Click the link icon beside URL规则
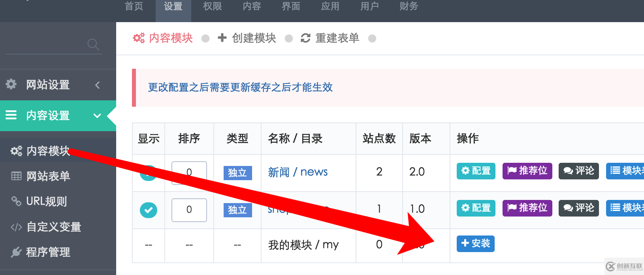 coord(16,201)
